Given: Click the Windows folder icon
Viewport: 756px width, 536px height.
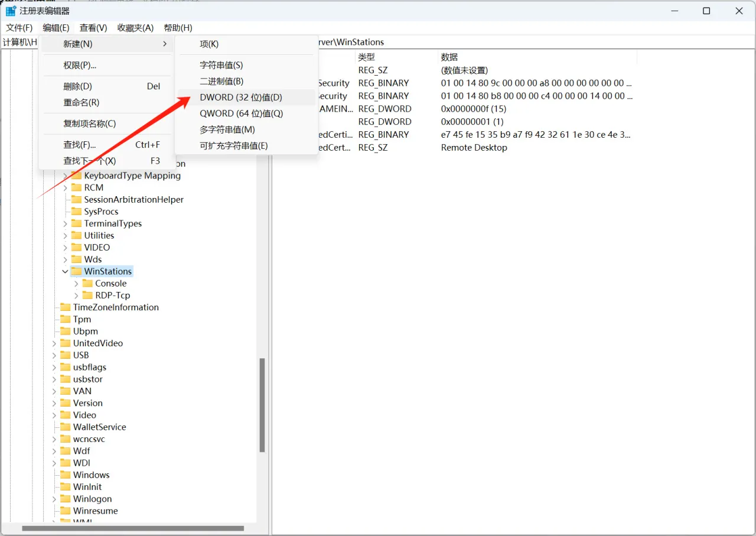Looking at the screenshot, I should point(65,475).
